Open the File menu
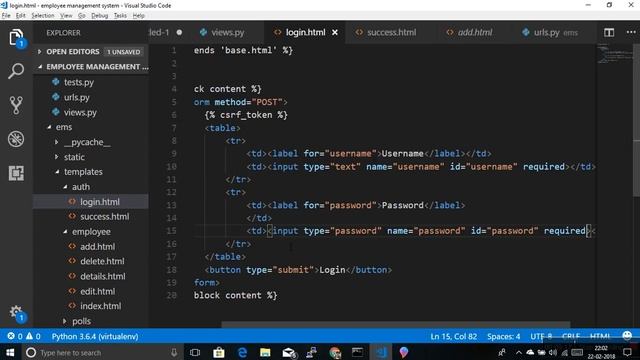 click(x=6, y=16)
